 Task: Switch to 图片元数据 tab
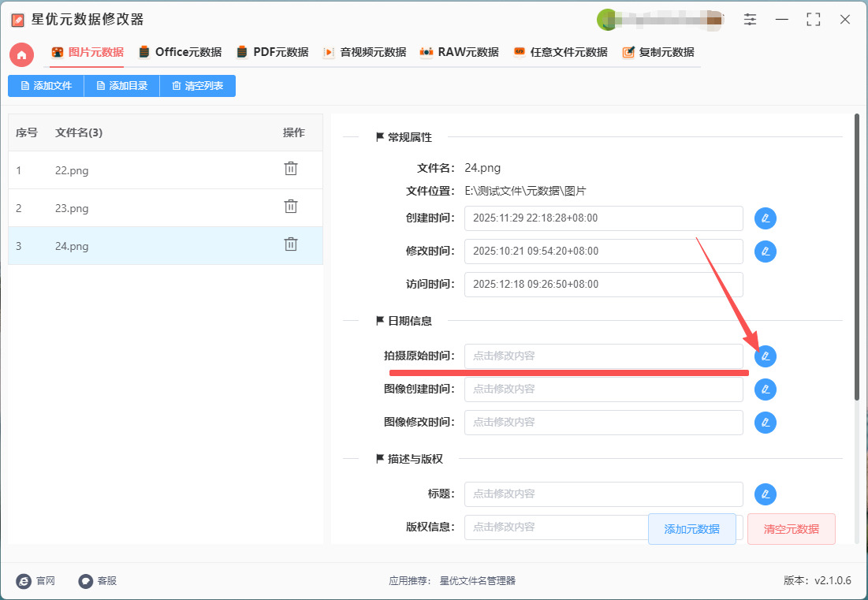click(x=87, y=52)
